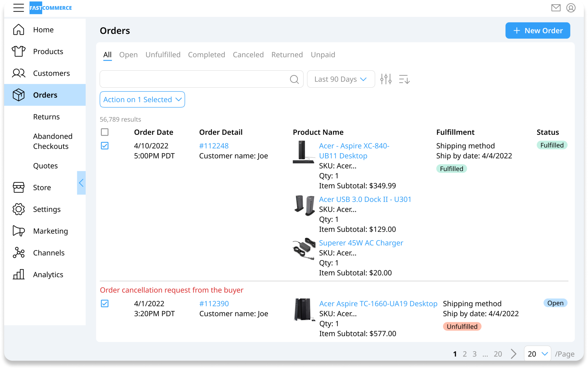Expand the Last 90 Days date filter
588x369 pixels.
[340, 79]
